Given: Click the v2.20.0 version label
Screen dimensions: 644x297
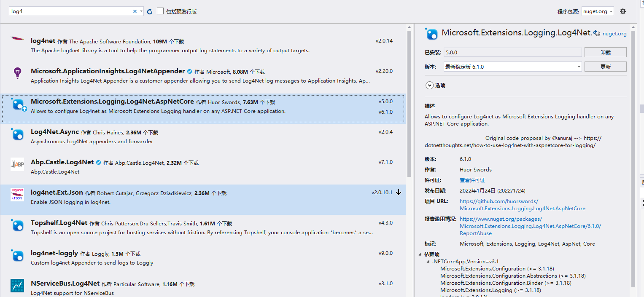Looking at the screenshot, I should coord(384,71).
